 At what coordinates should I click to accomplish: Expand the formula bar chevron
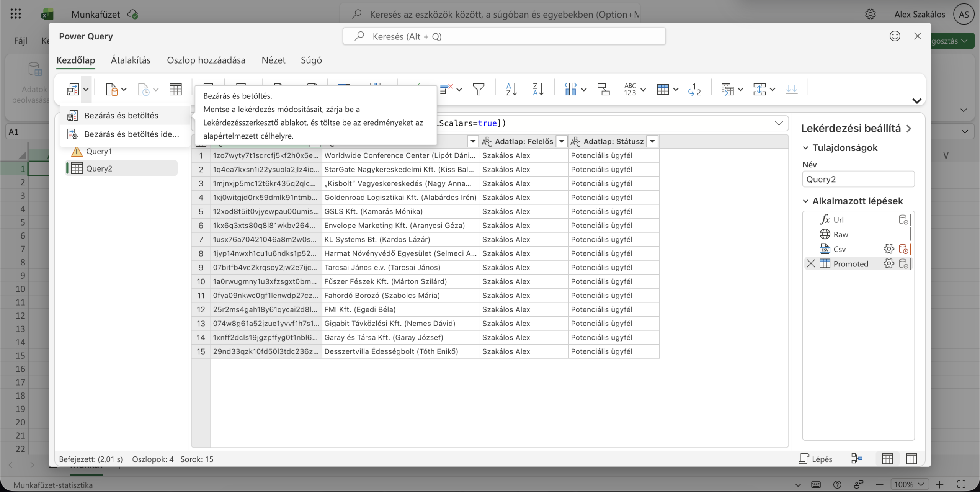(x=779, y=123)
